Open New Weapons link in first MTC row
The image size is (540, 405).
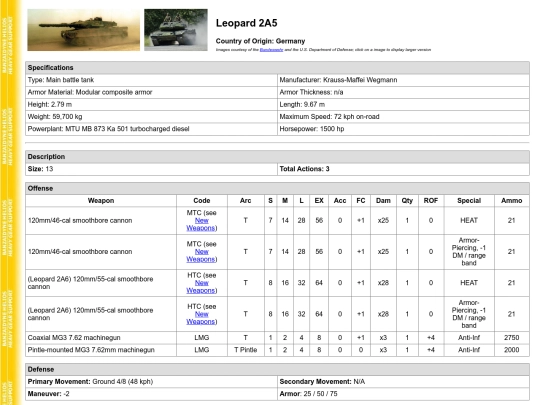coord(201,224)
